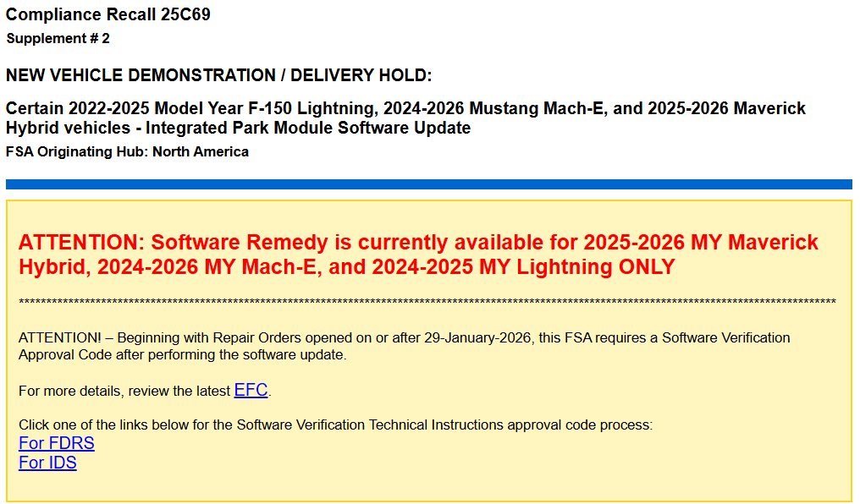The image size is (860, 504).
Task: Select the Compliance Recall 25C69 title
Action: [x=106, y=14]
